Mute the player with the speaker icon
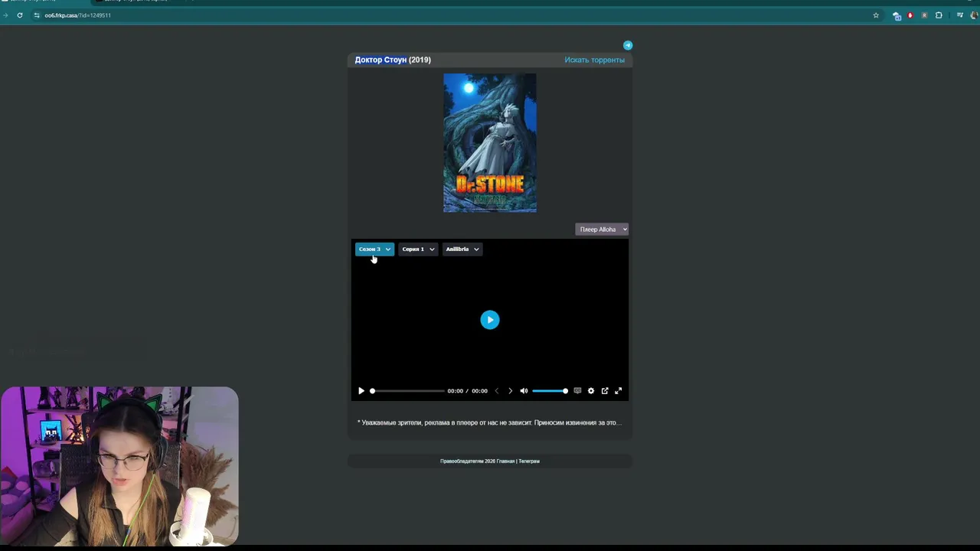Image resolution: width=980 pixels, height=551 pixels. (x=524, y=391)
